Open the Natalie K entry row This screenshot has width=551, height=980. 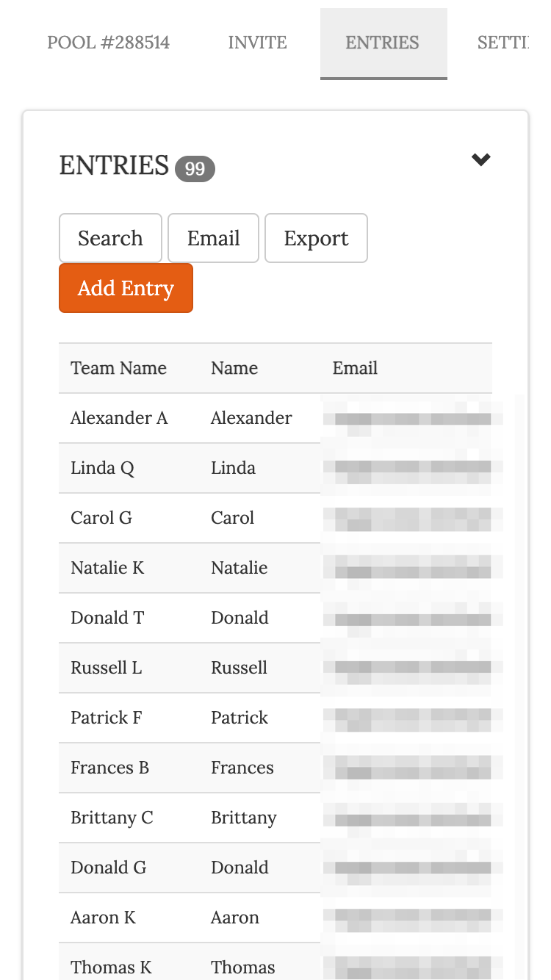point(107,568)
